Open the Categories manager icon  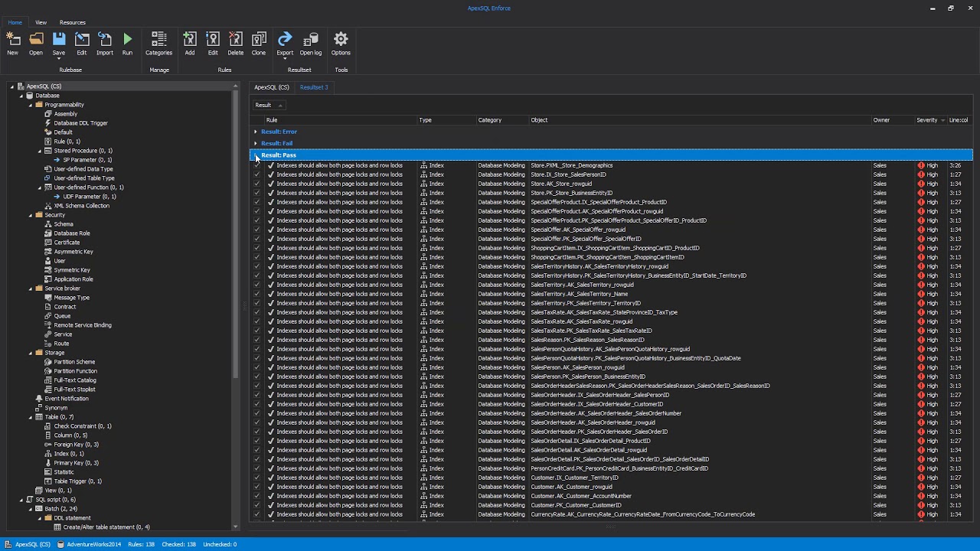158,39
